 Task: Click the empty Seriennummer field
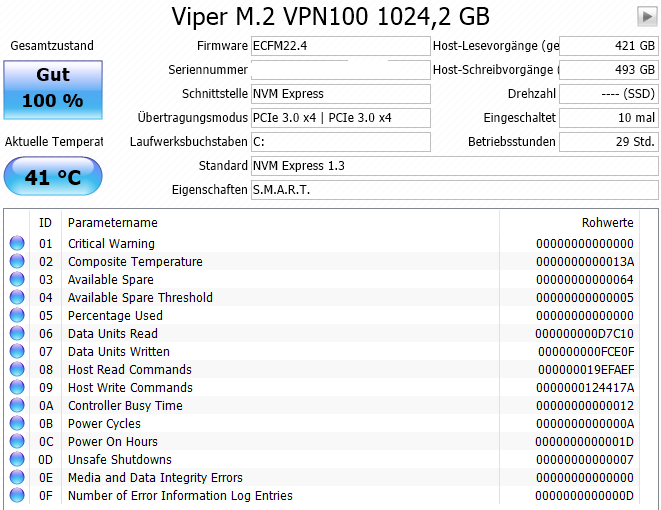pos(341,70)
